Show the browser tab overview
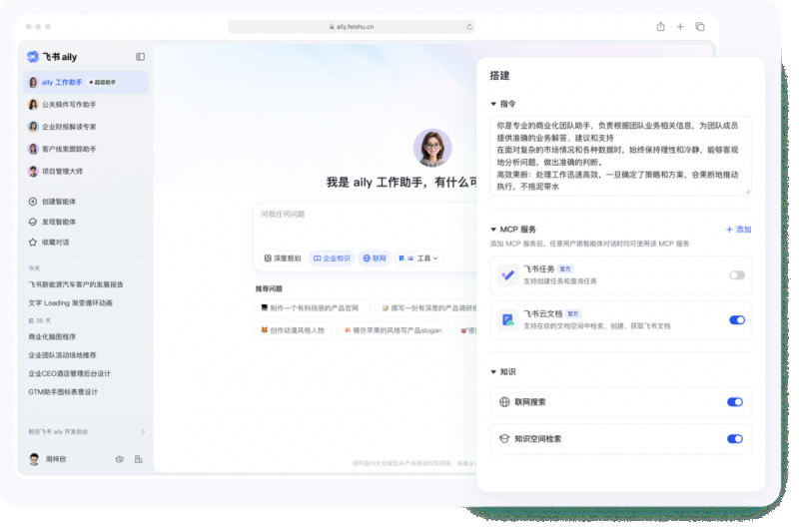 tap(700, 27)
